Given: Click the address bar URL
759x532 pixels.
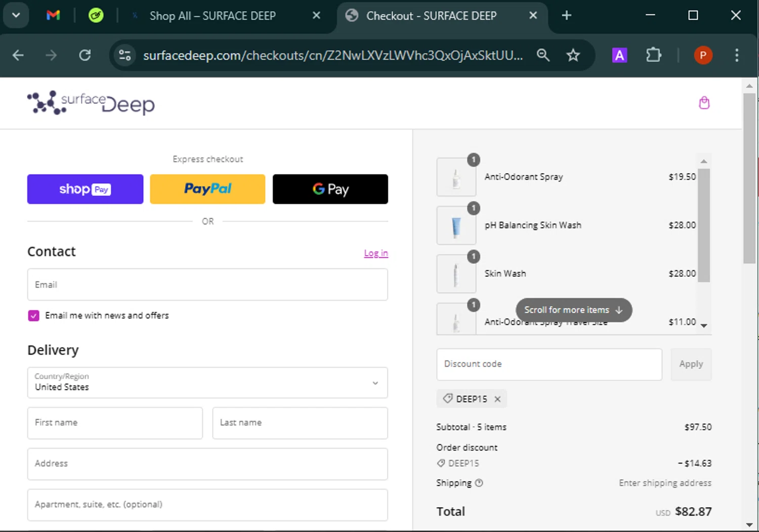Looking at the screenshot, I should point(333,55).
